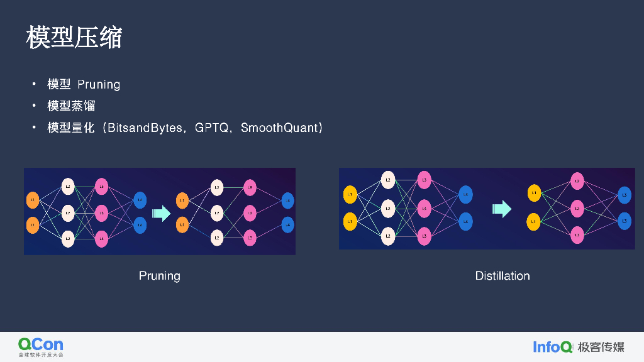Click the top yellow L1 node in Distillation diagram
This screenshot has height=362, width=644.
[x=350, y=195]
